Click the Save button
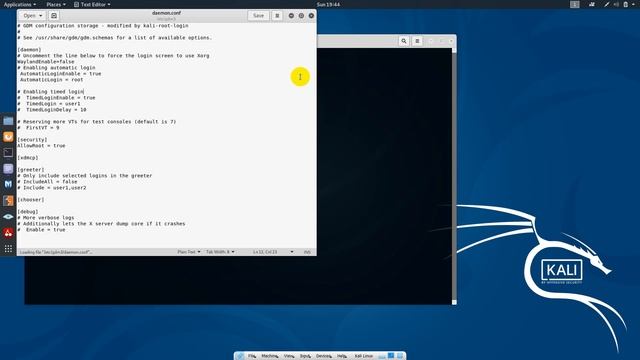Viewport: 640px width, 360px height. click(x=258, y=16)
